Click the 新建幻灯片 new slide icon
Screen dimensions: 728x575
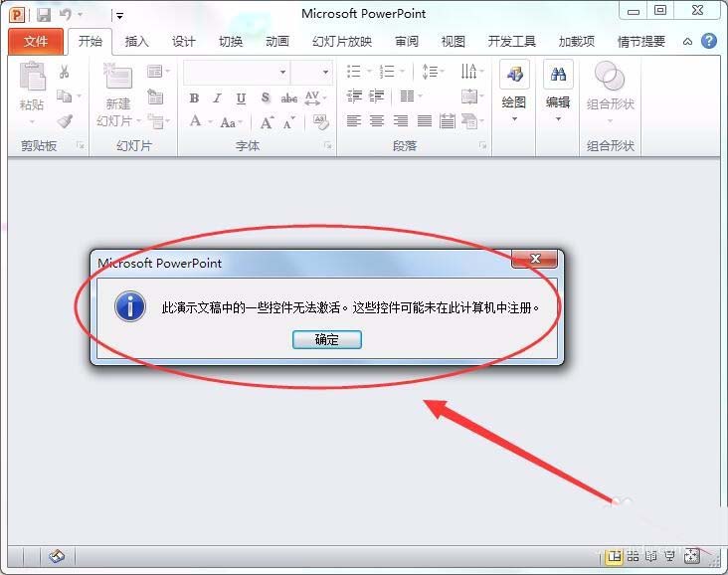(118, 77)
